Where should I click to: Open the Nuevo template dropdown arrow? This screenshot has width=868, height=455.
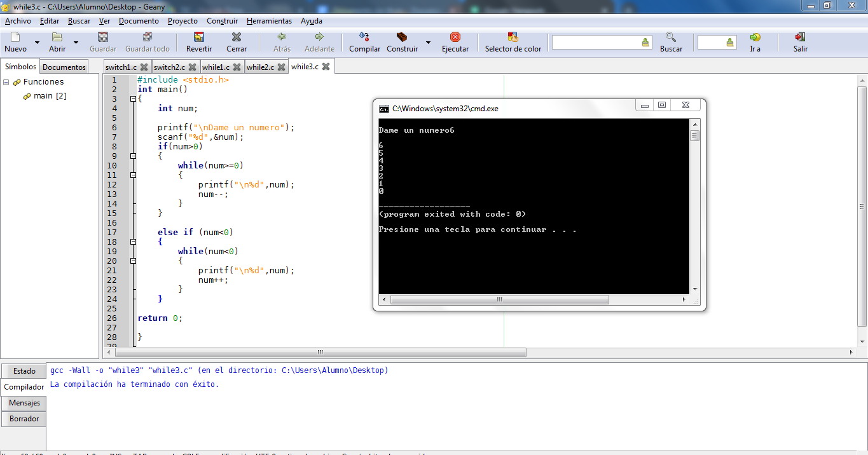(x=37, y=43)
